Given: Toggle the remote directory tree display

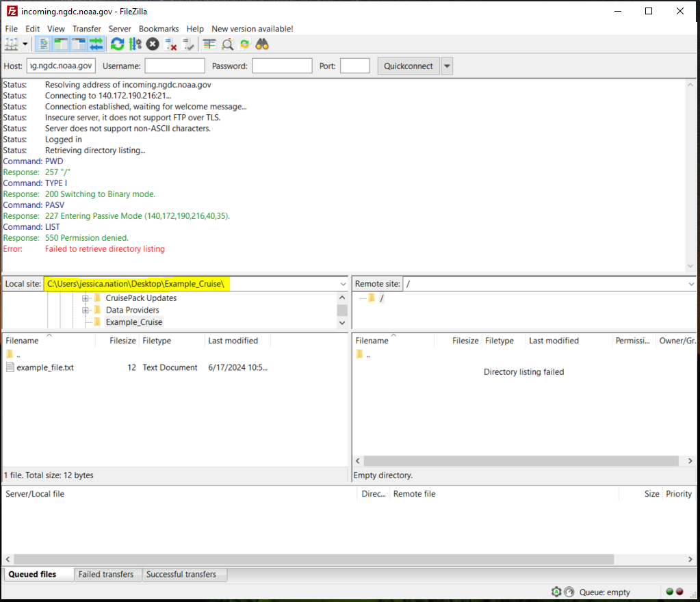Looking at the screenshot, I should coord(79,44).
